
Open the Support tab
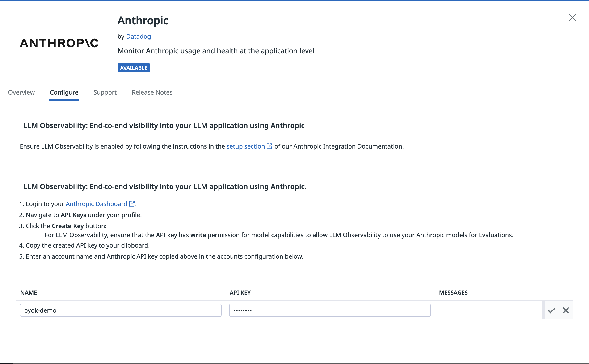[105, 92]
